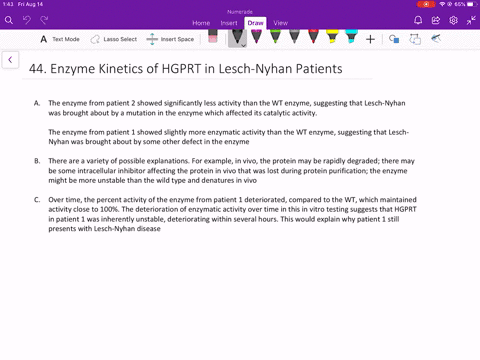The height and width of the screenshot is (360, 480).
Task: Switch to the View tab
Action: [281, 23]
